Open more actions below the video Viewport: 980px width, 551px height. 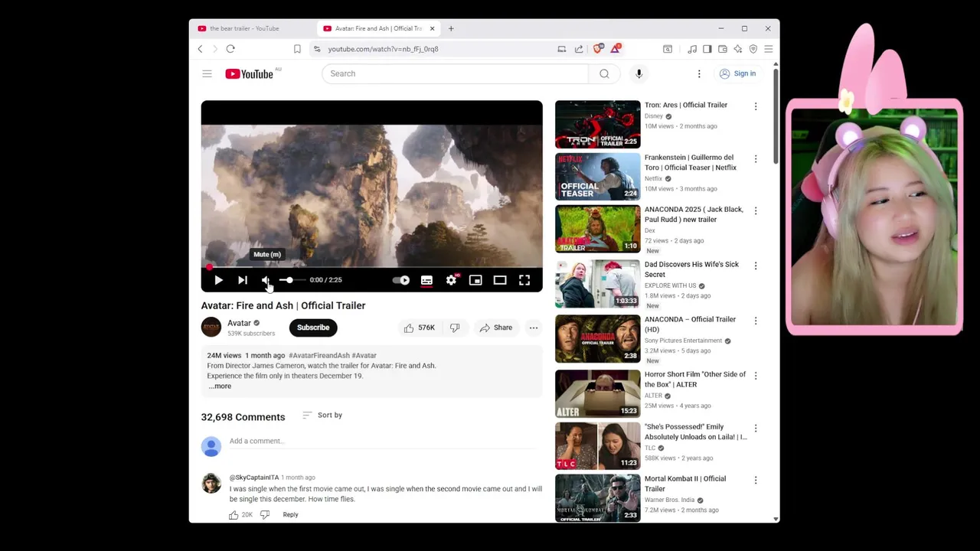[x=534, y=328]
